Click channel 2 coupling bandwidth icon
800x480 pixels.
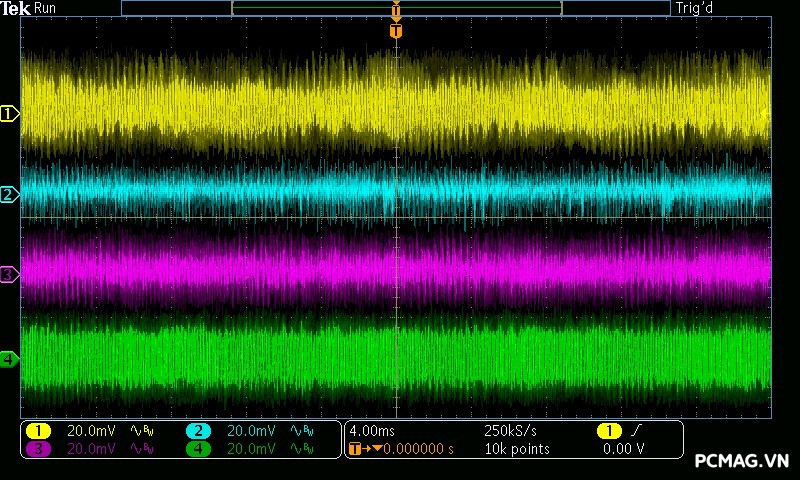click(x=300, y=430)
